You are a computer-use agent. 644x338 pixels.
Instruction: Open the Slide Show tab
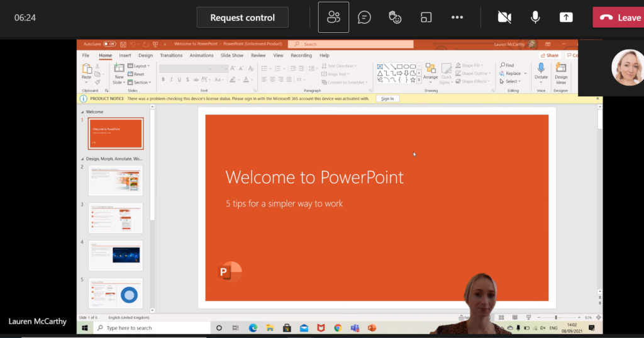click(232, 55)
